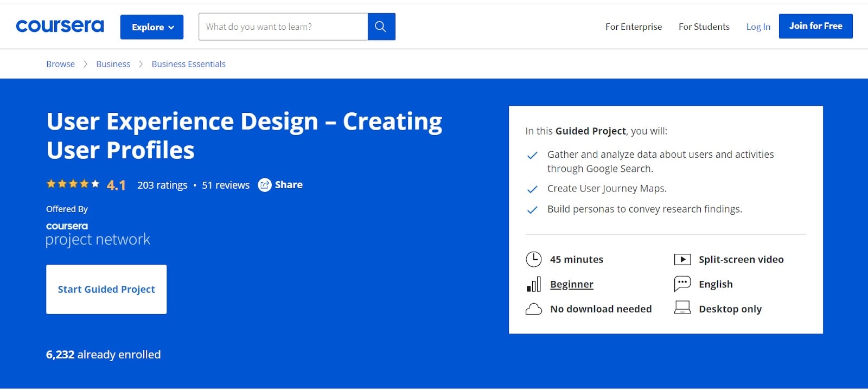
Task: Open the For Students page
Action: click(704, 27)
